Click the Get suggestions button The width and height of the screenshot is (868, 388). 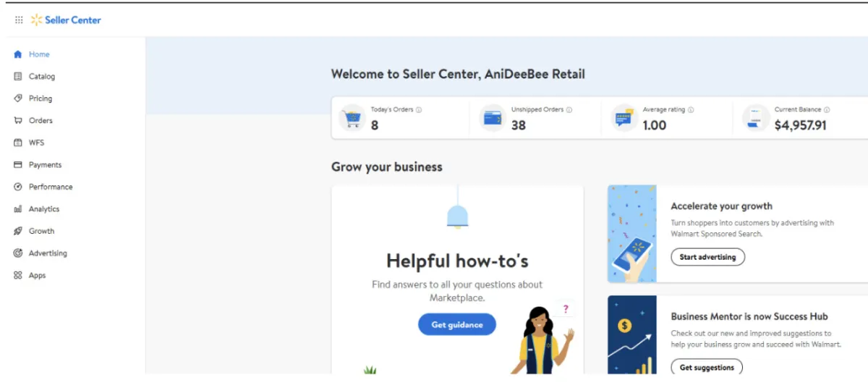tap(707, 367)
